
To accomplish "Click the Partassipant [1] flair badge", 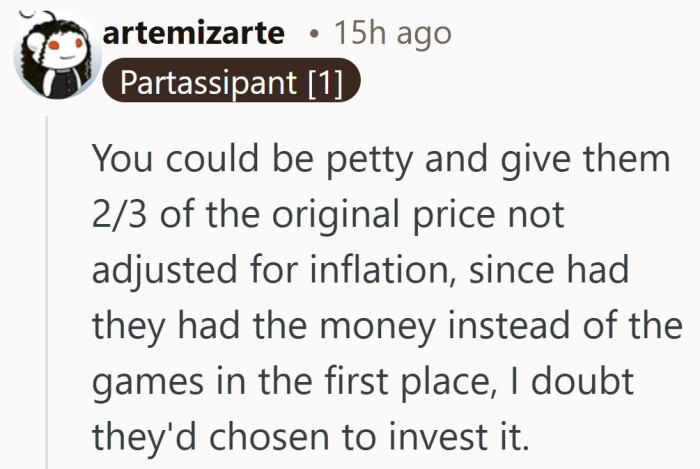I will 231,83.
